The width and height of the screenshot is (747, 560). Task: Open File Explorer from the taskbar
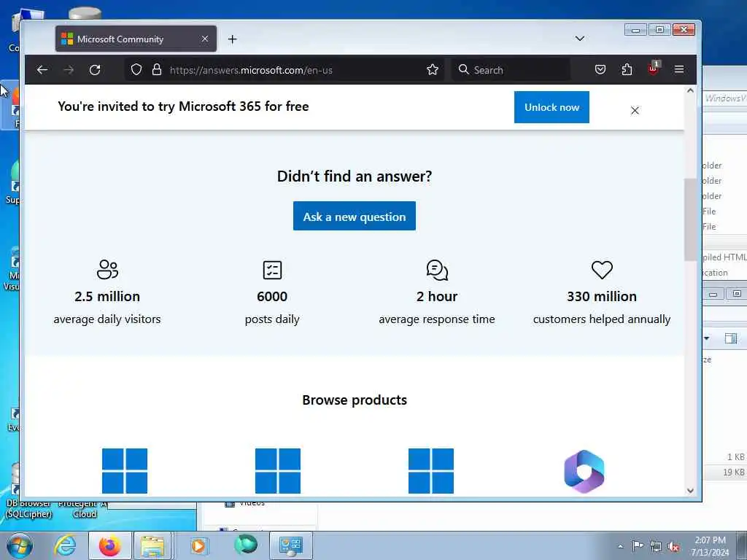152,545
